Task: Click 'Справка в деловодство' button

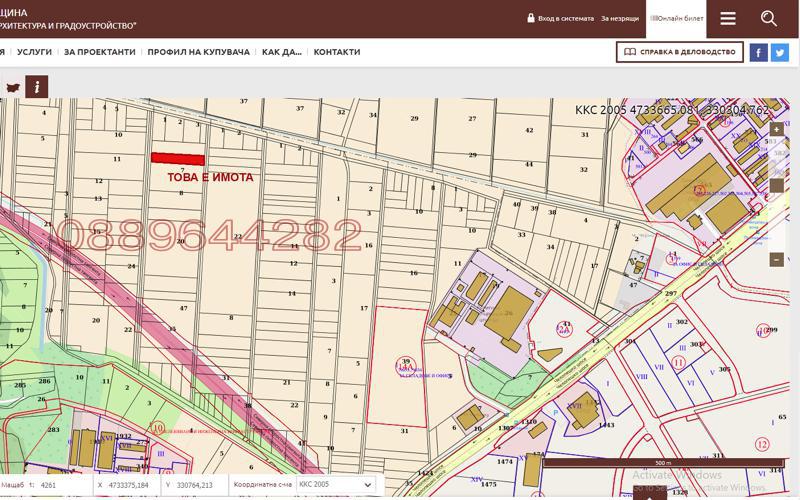Action: [679, 52]
